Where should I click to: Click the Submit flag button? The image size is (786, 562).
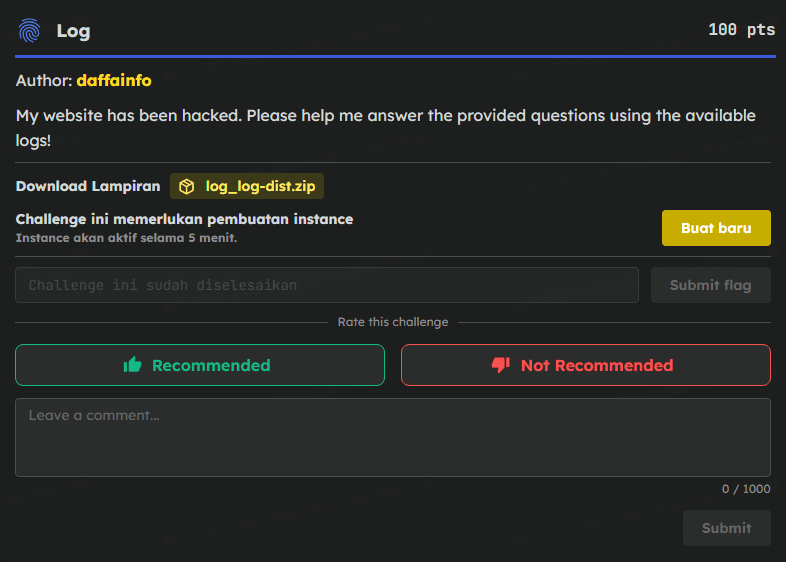pyautogui.click(x=710, y=285)
